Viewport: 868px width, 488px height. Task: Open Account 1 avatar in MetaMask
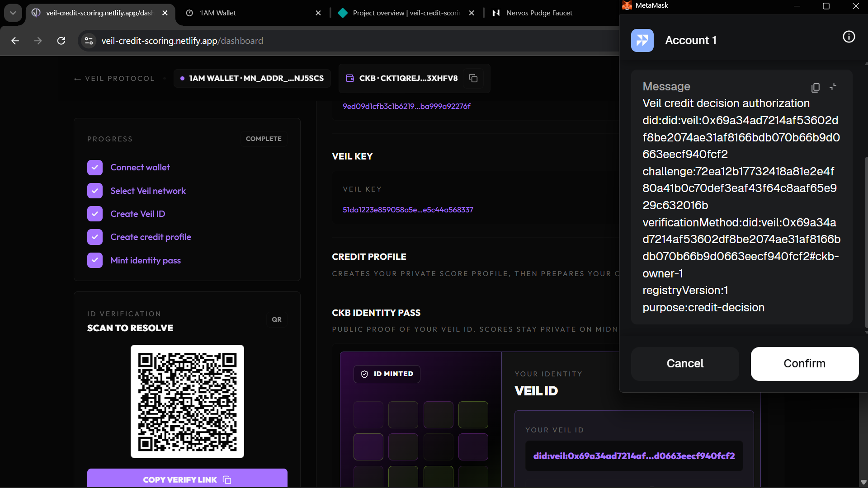(x=642, y=41)
